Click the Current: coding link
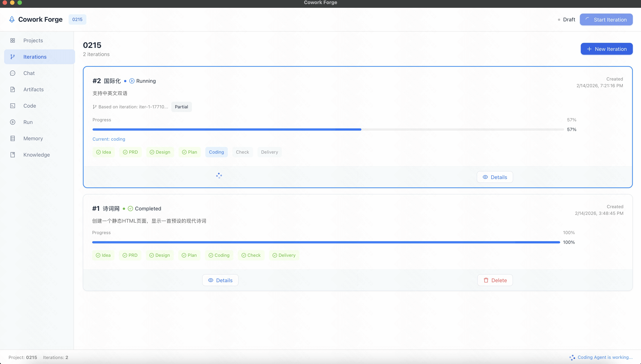Image resolution: width=641 pixels, height=364 pixels. pos(109,139)
